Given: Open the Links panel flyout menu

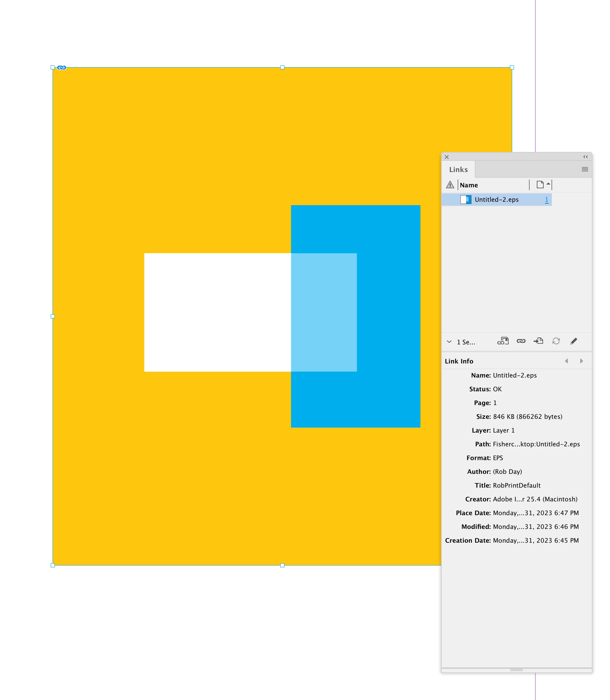Looking at the screenshot, I should point(585,169).
